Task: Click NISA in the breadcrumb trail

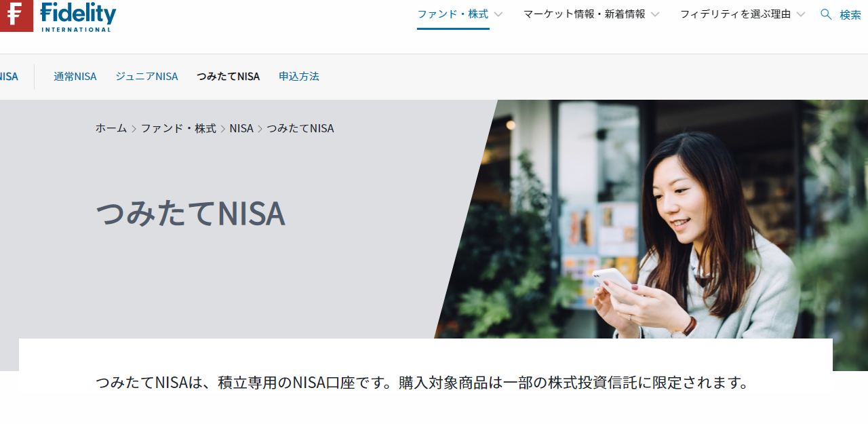Action: 241,128
